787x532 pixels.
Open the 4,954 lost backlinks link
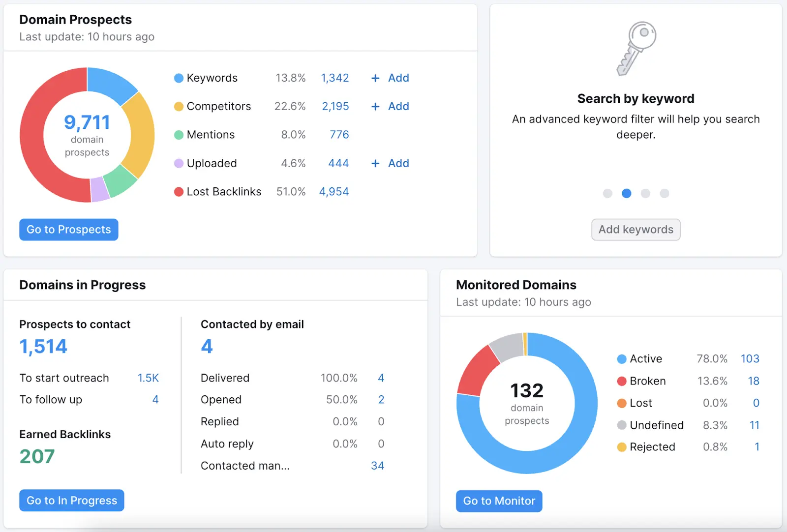pyautogui.click(x=334, y=192)
